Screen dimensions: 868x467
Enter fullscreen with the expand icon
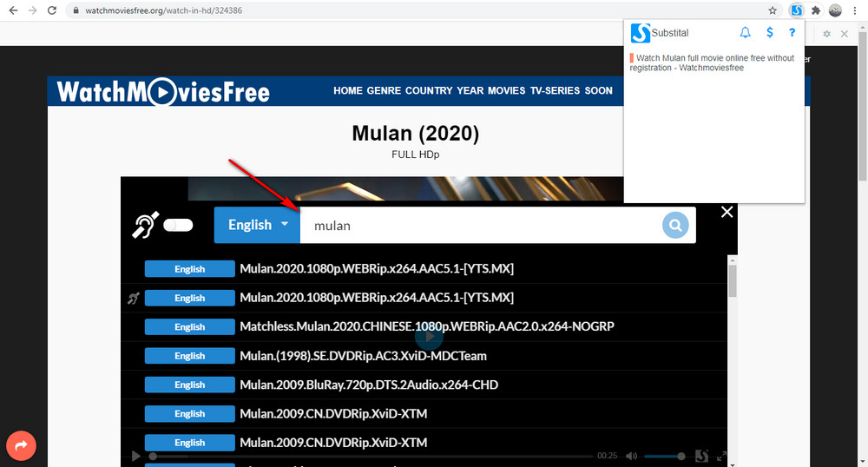tap(721, 456)
